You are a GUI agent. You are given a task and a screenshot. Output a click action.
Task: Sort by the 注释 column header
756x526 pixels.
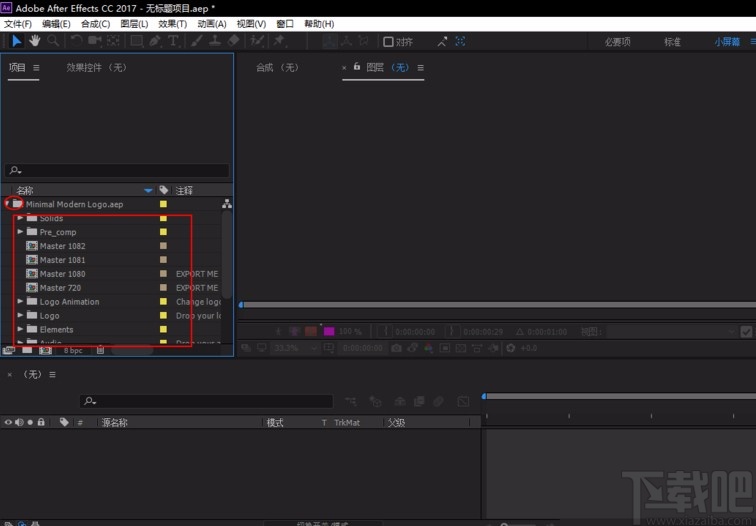click(184, 190)
